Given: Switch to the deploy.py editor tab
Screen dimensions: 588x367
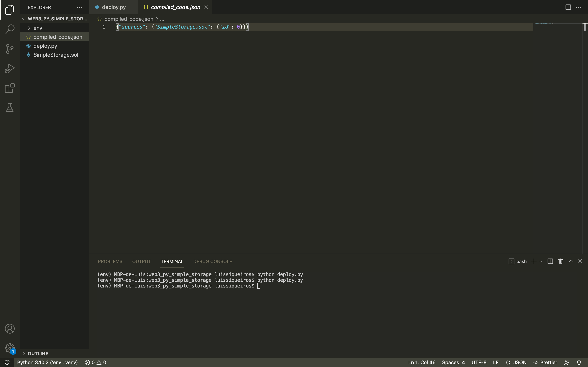Looking at the screenshot, I should click(114, 7).
